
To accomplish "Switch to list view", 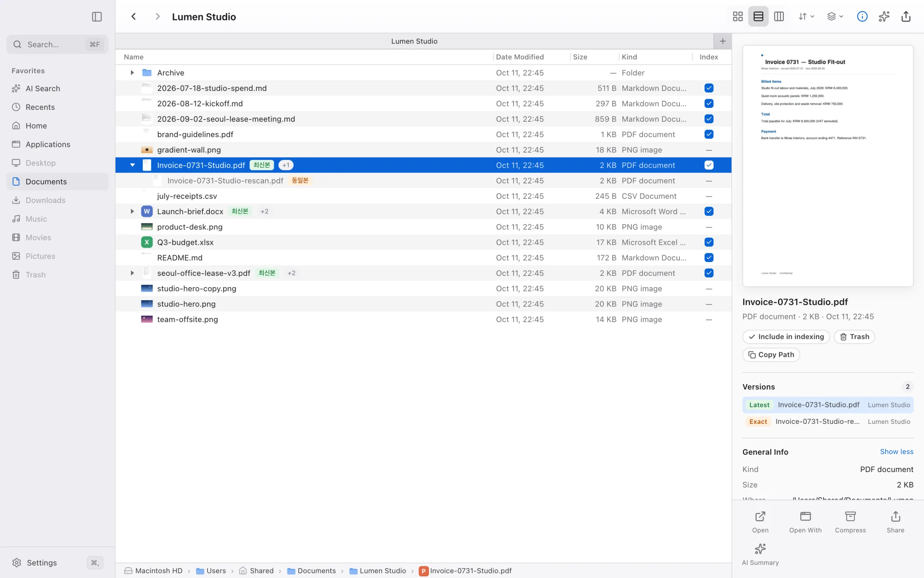I will tap(758, 17).
